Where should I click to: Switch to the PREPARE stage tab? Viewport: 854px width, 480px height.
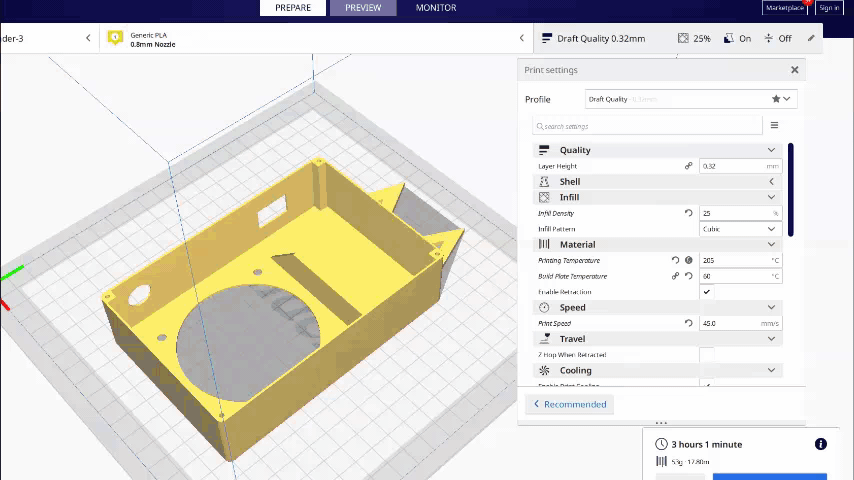point(293,8)
